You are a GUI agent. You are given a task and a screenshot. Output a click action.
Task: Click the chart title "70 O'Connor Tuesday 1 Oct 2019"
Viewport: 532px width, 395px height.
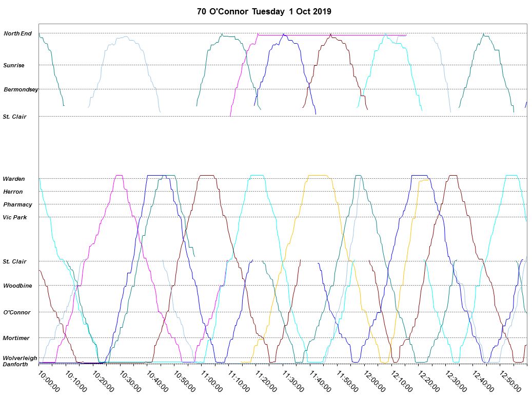click(x=264, y=11)
